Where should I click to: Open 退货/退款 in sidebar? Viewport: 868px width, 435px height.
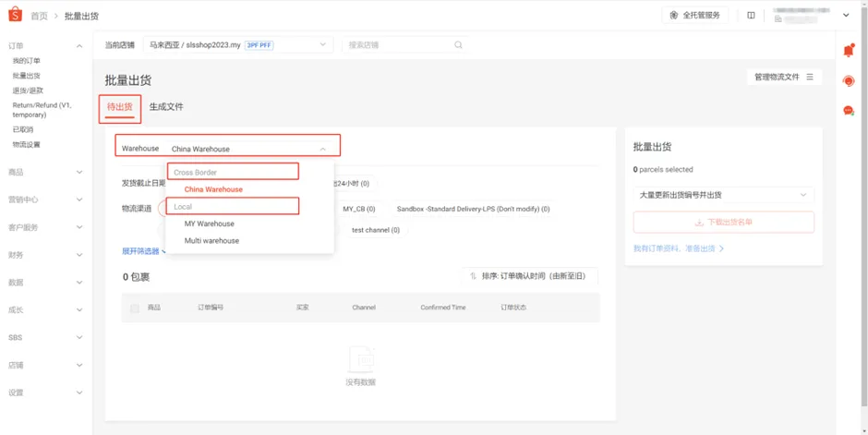(x=28, y=91)
